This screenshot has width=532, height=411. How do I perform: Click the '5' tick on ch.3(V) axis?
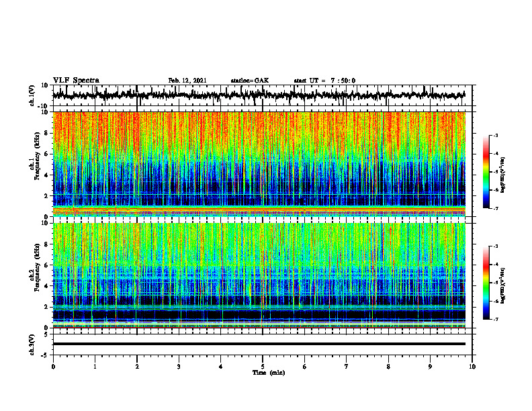point(46,334)
